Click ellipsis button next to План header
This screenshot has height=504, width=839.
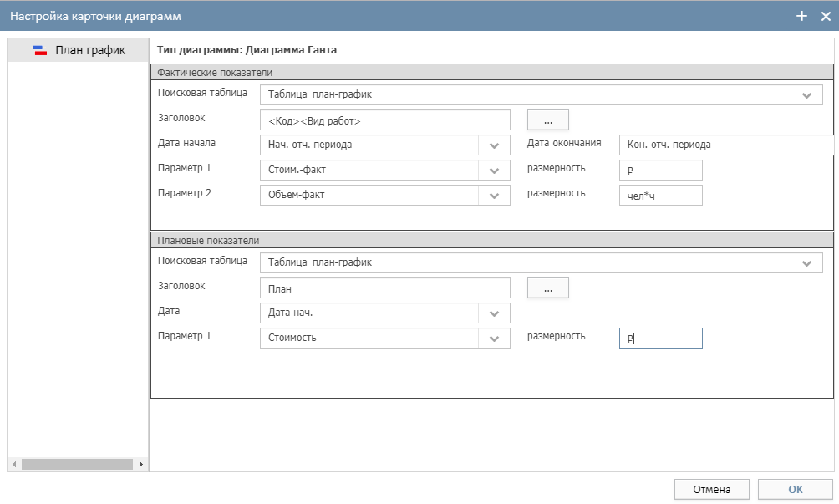(547, 288)
